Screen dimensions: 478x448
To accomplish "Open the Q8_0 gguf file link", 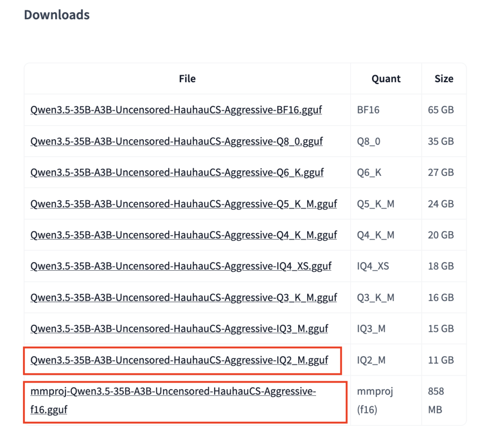I will (176, 141).
